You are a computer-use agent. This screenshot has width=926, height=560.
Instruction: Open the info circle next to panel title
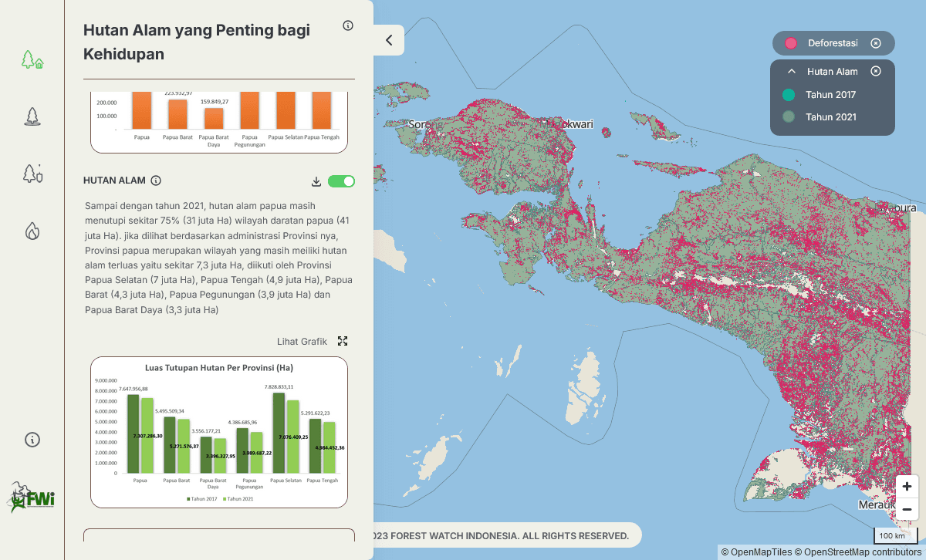348,25
